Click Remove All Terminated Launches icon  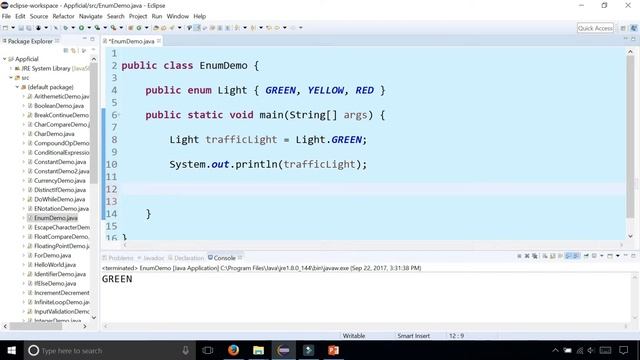coord(535,256)
